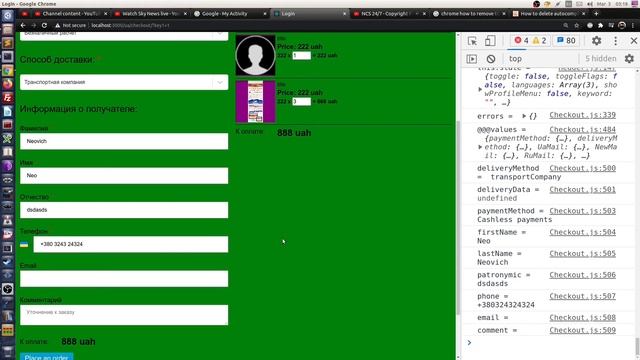Screen dimensions: 640x360
Task: Open the Checkout.js:500 source link
Action: (582, 168)
